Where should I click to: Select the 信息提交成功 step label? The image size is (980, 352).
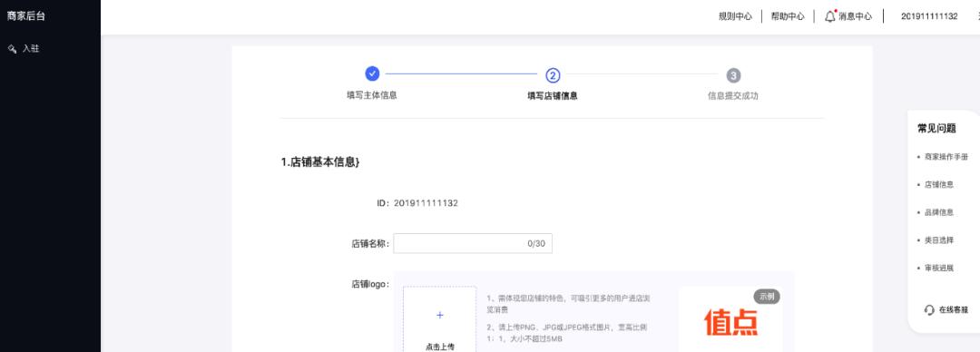click(732, 96)
